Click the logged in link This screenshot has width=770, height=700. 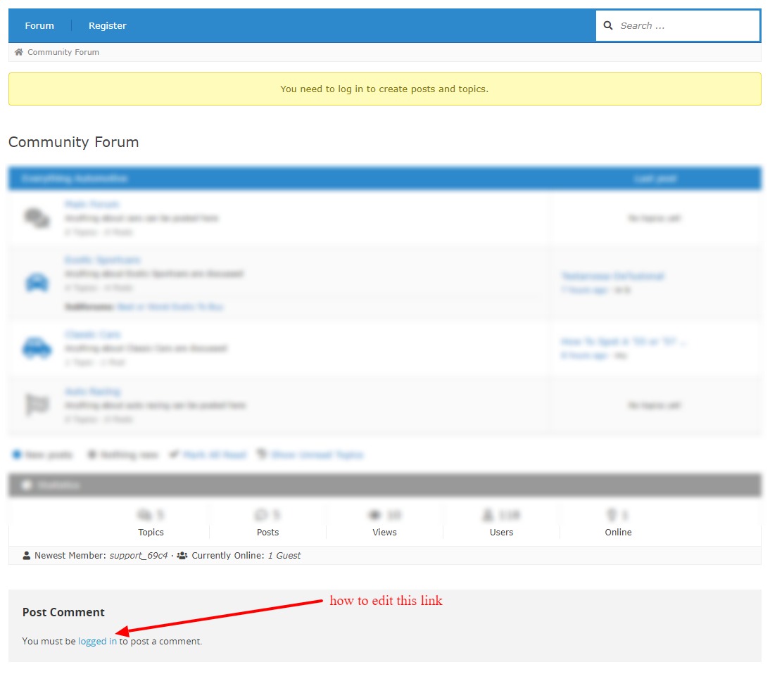pyautogui.click(x=97, y=641)
